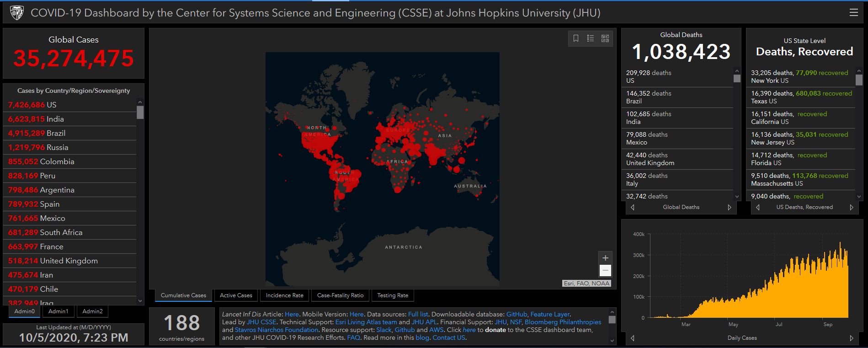Screen dimensions: 868x348
Task: Open the Bloomberg Philanthropies link
Action: pyautogui.click(x=563, y=322)
